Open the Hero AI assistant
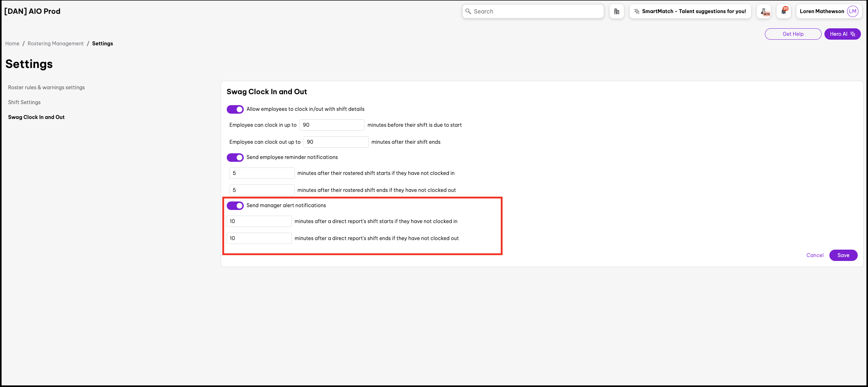 tap(842, 34)
